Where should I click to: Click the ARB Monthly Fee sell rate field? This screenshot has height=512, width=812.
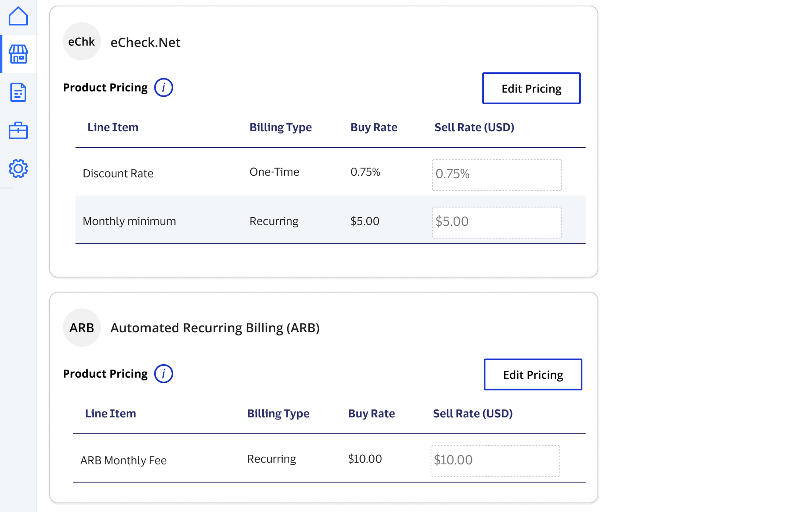pos(495,461)
